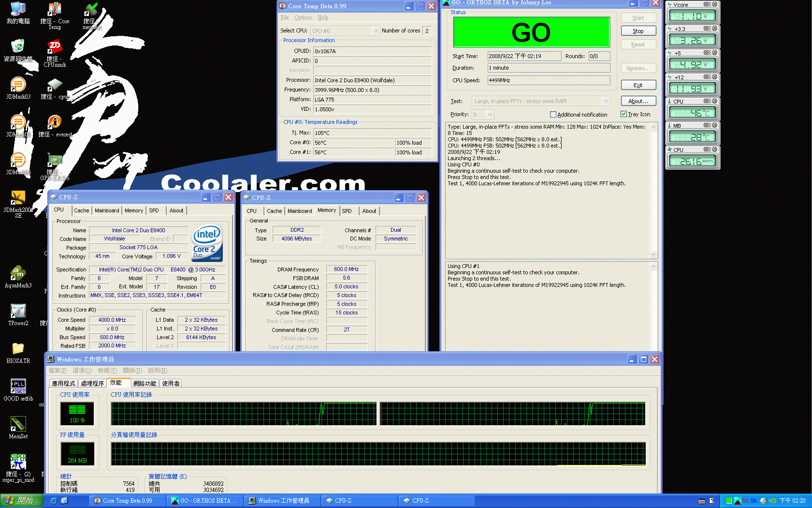The image size is (812, 508).
Task: Click scroll-up arrow of lower ORTHOS log
Action: (653, 267)
